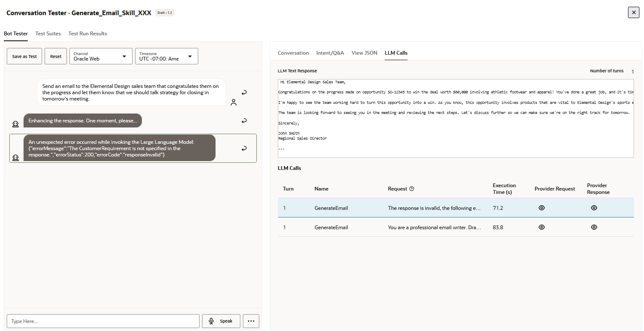Open the Timezone dropdown set to UTC -07:00
Viewport: 644px width, 331px height.
point(166,56)
